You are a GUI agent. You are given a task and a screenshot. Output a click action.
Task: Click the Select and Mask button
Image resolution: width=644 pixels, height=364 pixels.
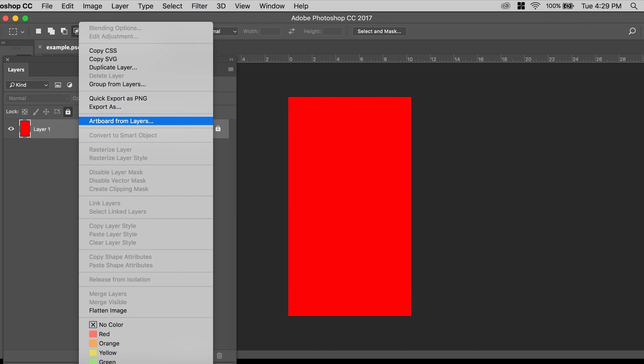tap(379, 31)
